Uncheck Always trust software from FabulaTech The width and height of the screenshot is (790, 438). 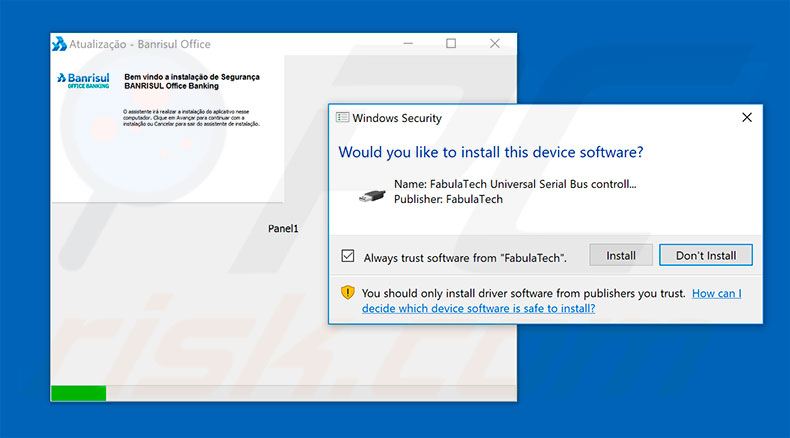coord(348,256)
